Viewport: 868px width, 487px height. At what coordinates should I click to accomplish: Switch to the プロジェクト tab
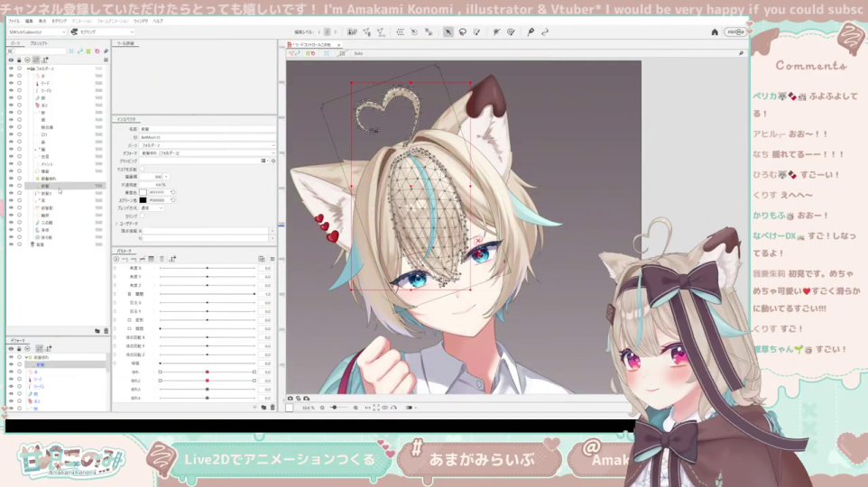point(39,43)
